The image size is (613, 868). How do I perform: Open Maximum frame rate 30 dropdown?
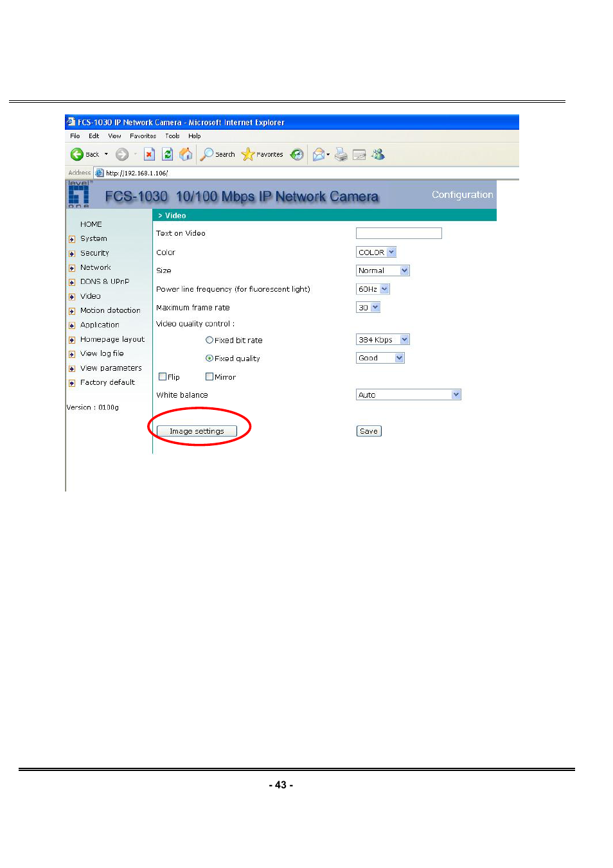pyautogui.click(x=368, y=307)
